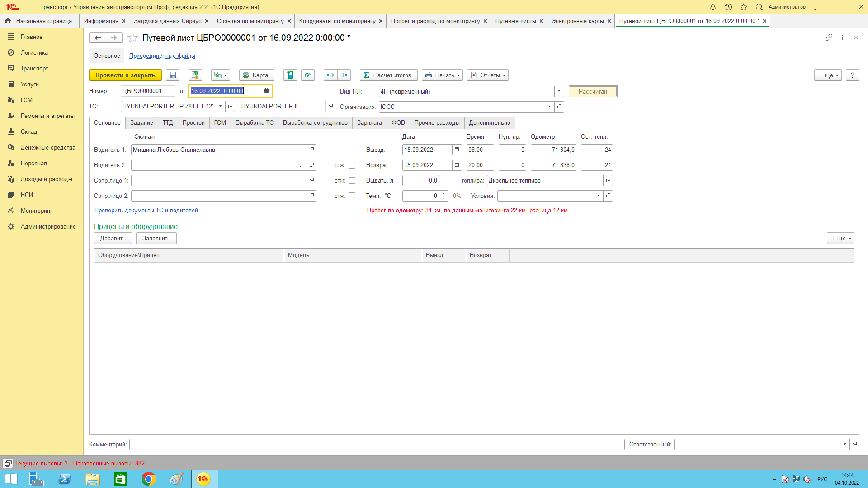
Task: Toggle стж checkbox for Водитель 2
Action: click(x=352, y=165)
